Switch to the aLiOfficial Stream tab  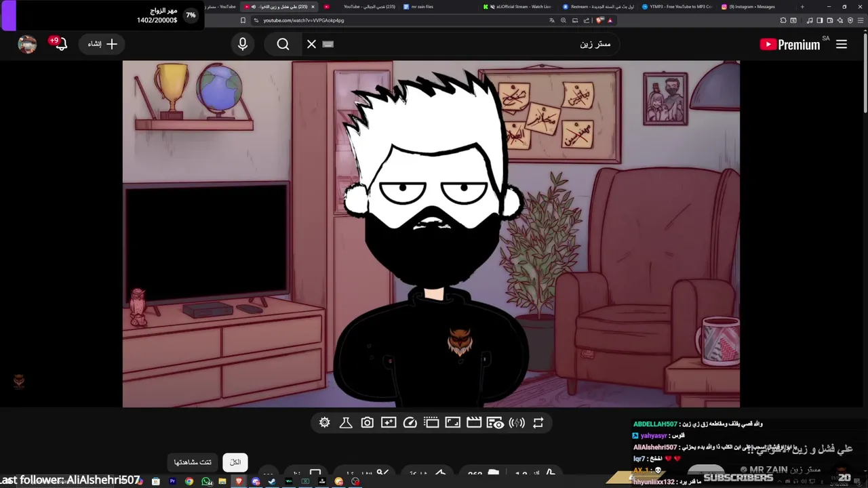coord(519,7)
